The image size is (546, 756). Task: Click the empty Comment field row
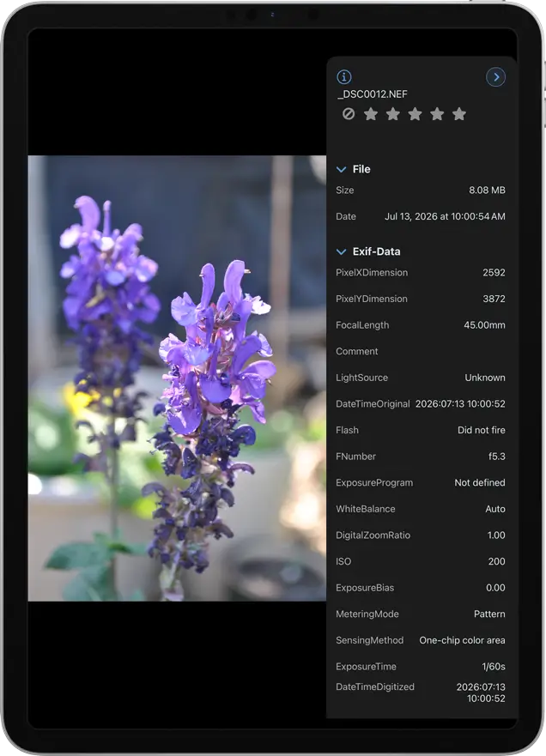[421, 352]
